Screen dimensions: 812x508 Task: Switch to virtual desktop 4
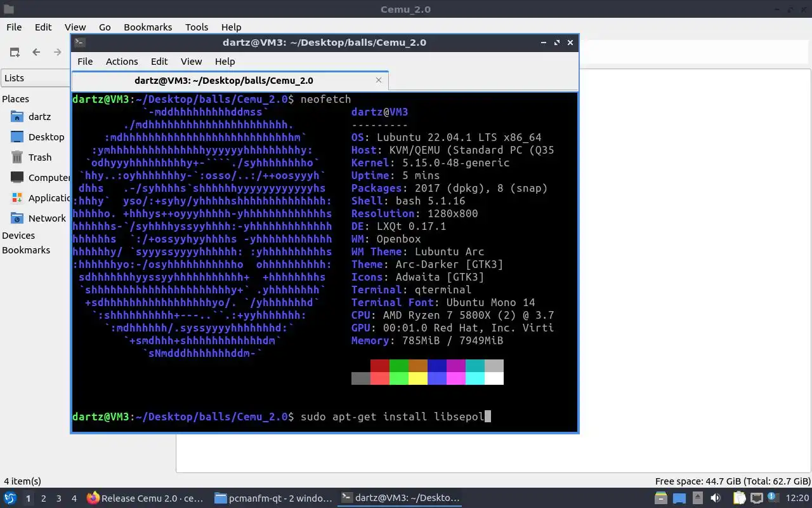(74, 498)
